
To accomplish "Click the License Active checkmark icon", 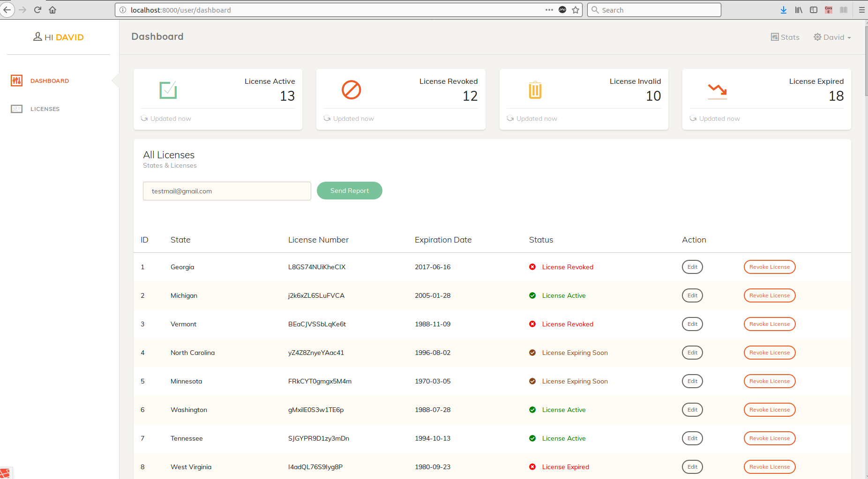I will click(168, 90).
